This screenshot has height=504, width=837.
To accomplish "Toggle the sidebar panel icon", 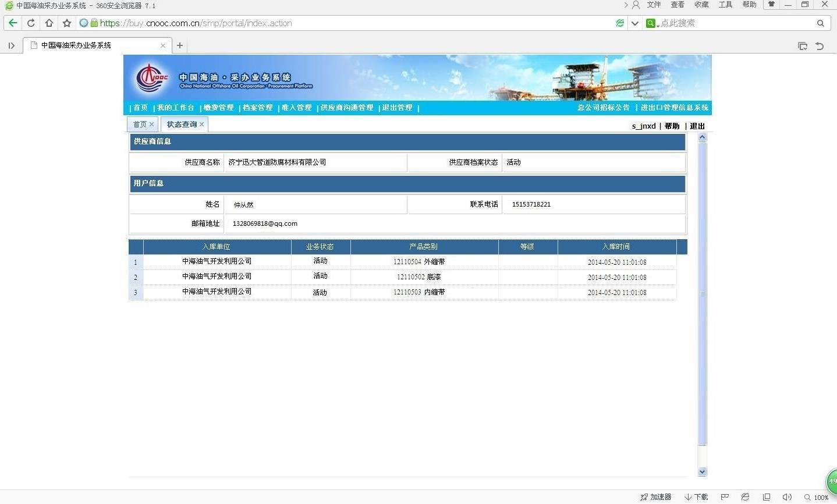I will (11, 45).
